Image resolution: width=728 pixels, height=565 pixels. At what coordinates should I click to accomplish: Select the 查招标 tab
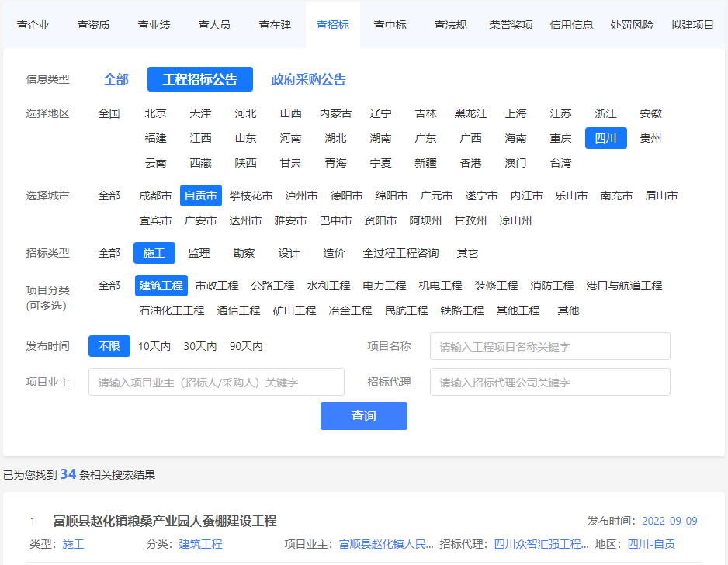pos(333,25)
